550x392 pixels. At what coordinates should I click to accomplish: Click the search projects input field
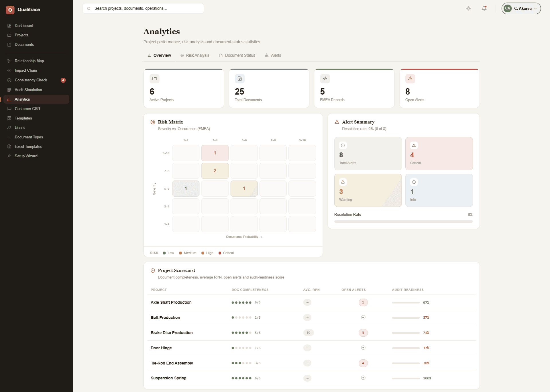pos(143,8)
